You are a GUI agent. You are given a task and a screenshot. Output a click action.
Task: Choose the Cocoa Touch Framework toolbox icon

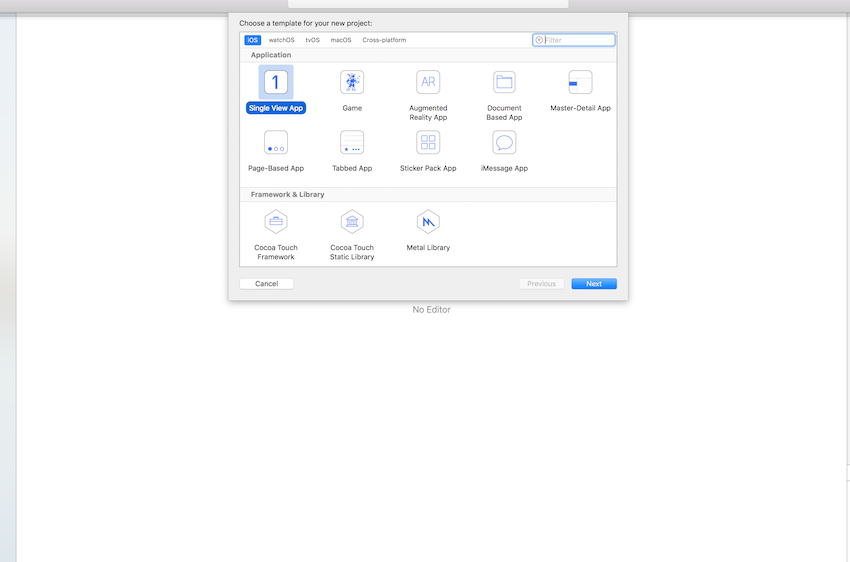tap(276, 222)
